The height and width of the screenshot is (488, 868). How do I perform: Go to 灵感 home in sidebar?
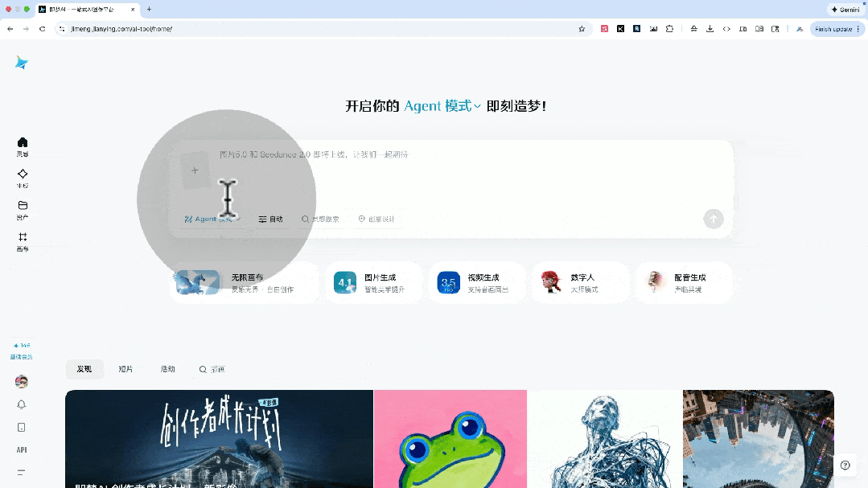[x=22, y=146]
